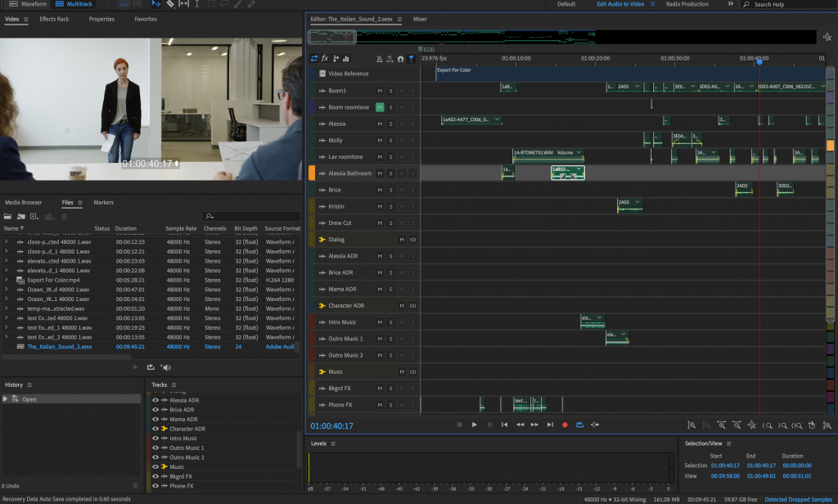Click the Play button
This screenshot has height=504, width=838.
pos(474,425)
